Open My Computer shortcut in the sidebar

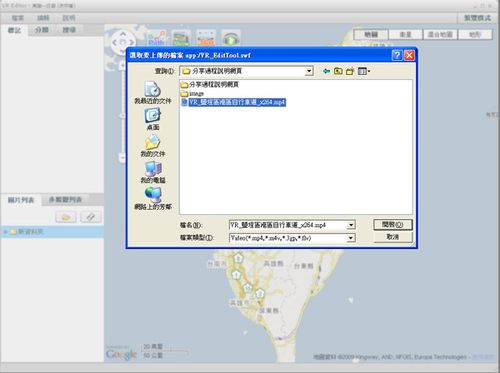point(153,172)
